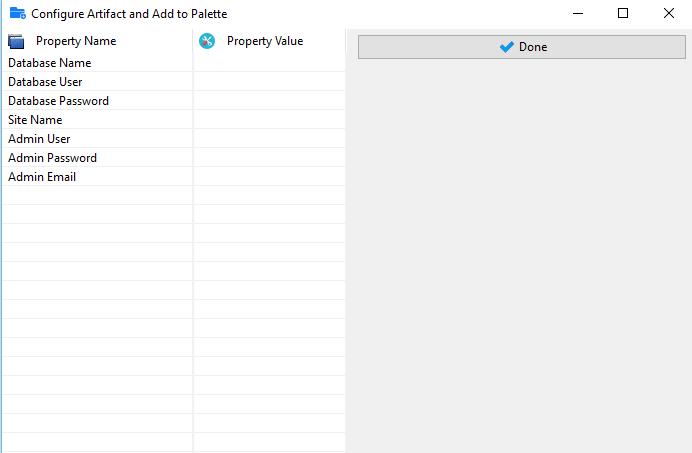Edit the Database User value cell

[x=269, y=82]
